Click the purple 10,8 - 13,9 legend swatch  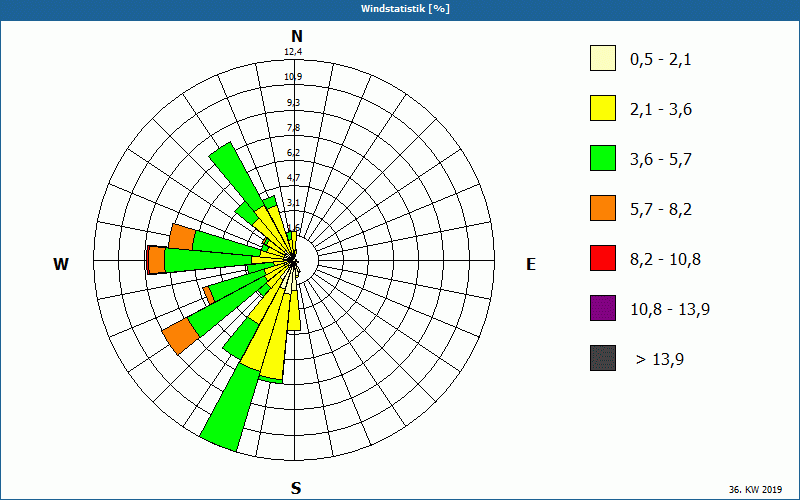(603, 308)
